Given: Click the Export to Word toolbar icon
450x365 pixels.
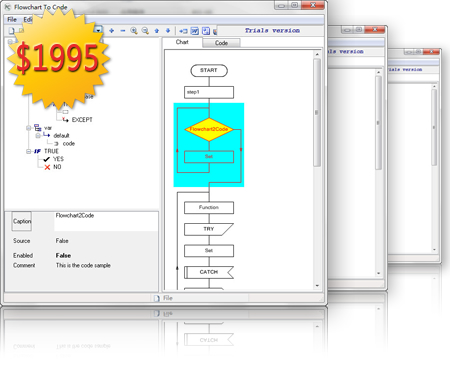Looking at the screenshot, I should 195,31.
